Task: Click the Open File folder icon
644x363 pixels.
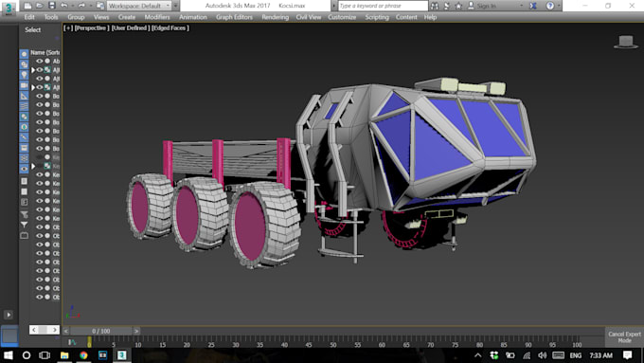Action: coord(40,6)
